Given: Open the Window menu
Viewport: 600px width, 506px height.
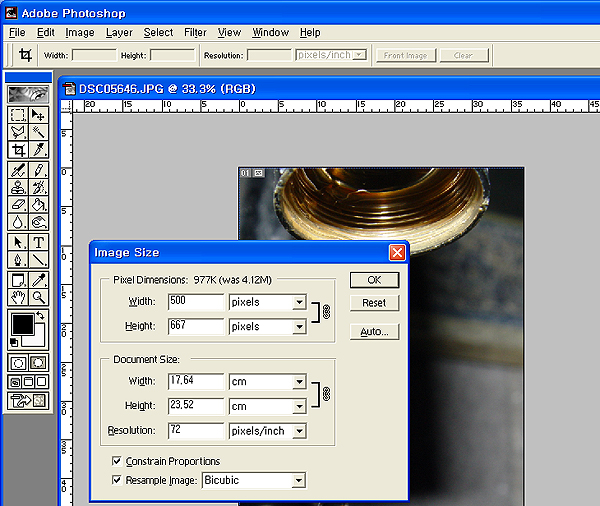Looking at the screenshot, I should tap(271, 33).
